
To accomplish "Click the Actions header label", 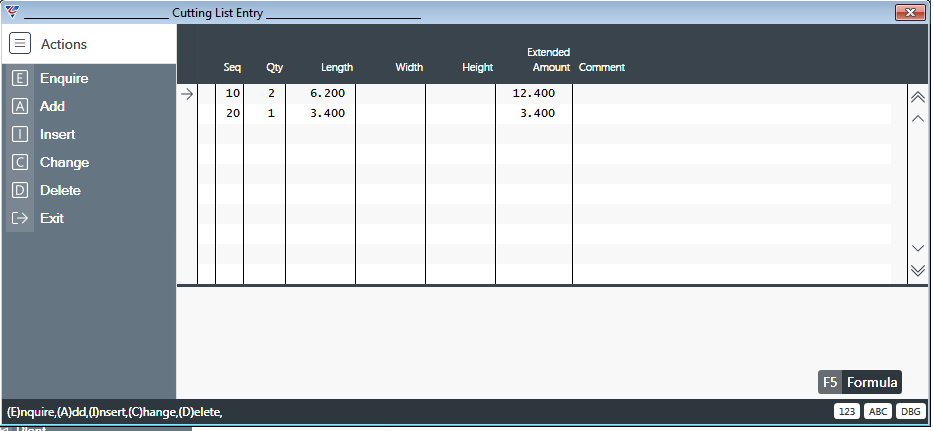I will click(64, 44).
